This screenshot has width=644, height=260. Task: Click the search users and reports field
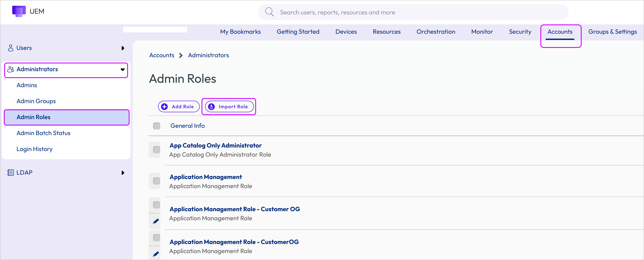click(x=413, y=12)
